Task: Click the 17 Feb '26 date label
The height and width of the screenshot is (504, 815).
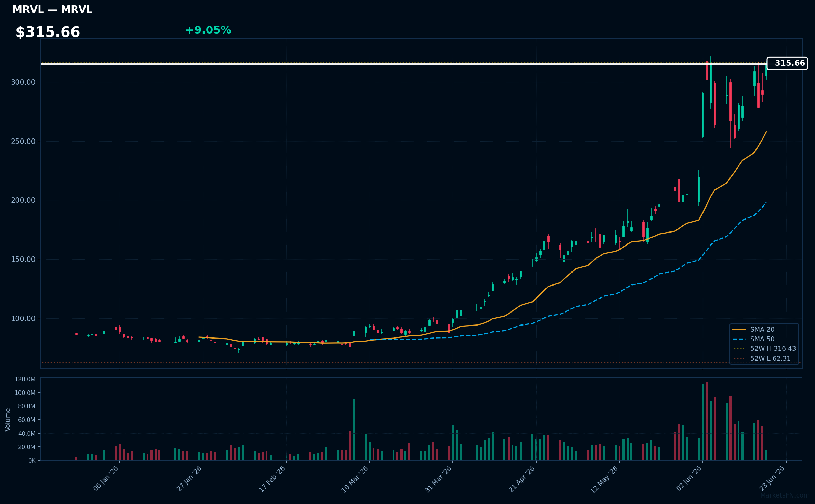Action: 272,479
